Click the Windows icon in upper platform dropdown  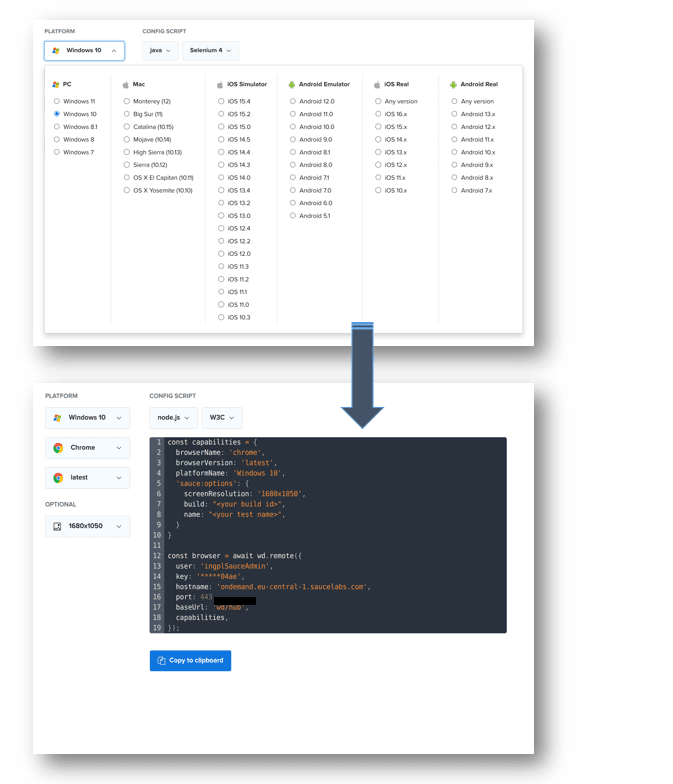click(x=56, y=50)
